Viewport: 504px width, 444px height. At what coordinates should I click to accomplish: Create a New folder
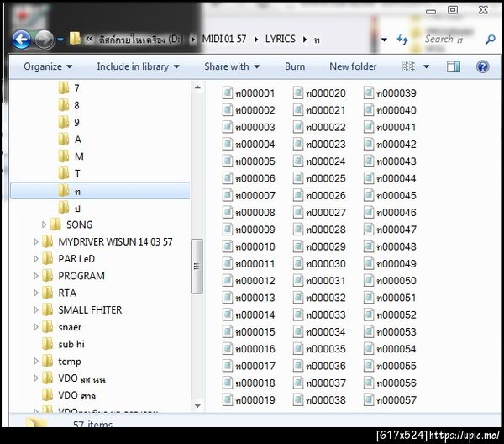(x=353, y=66)
